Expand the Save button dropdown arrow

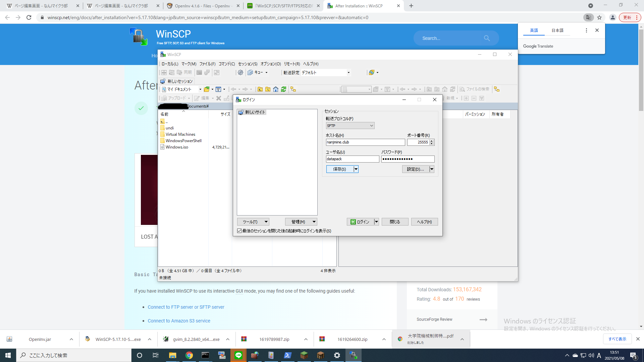(x=356, y=169)
